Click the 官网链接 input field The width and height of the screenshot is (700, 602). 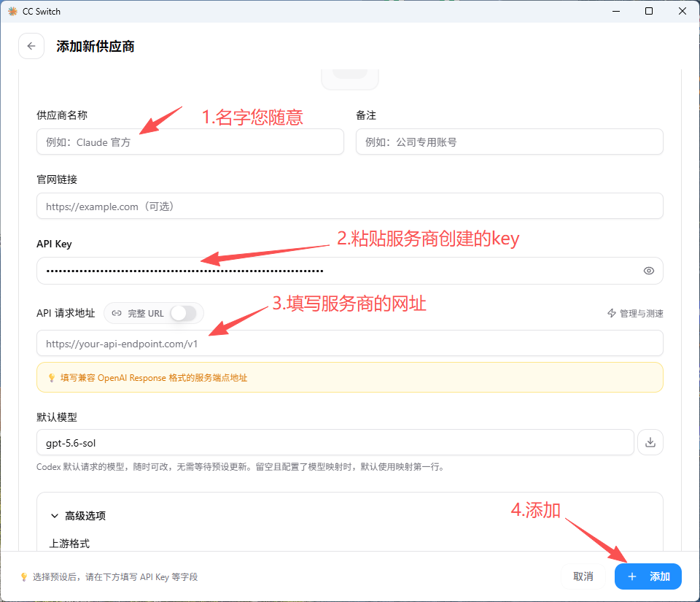349,207
